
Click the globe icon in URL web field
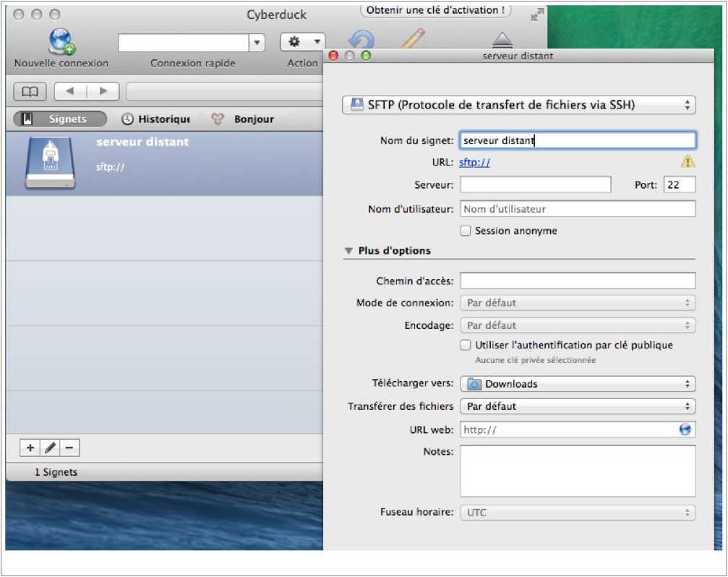click(685, 429)
